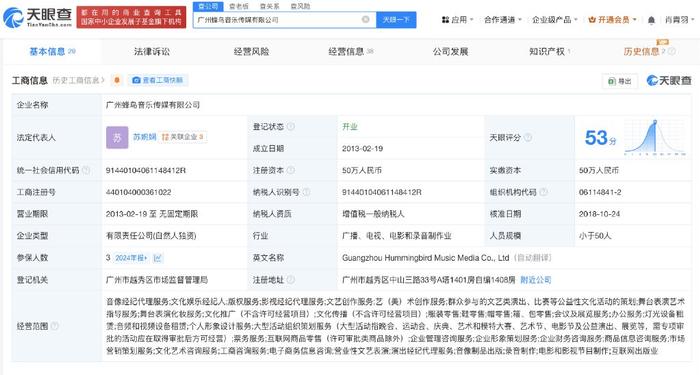Click the English name Guangzhou Hummingbird Music Media
This screenshot has height=375, width=700.
pos(425,258)
